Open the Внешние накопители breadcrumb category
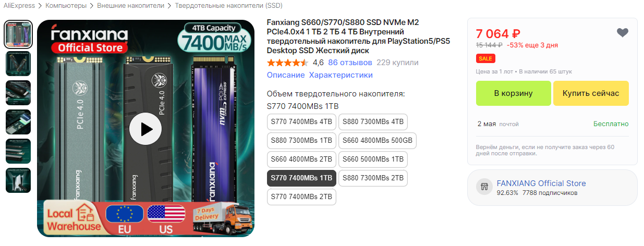This screenshot has width=644, height=246. pyautogui.click(x=133, y=6)
